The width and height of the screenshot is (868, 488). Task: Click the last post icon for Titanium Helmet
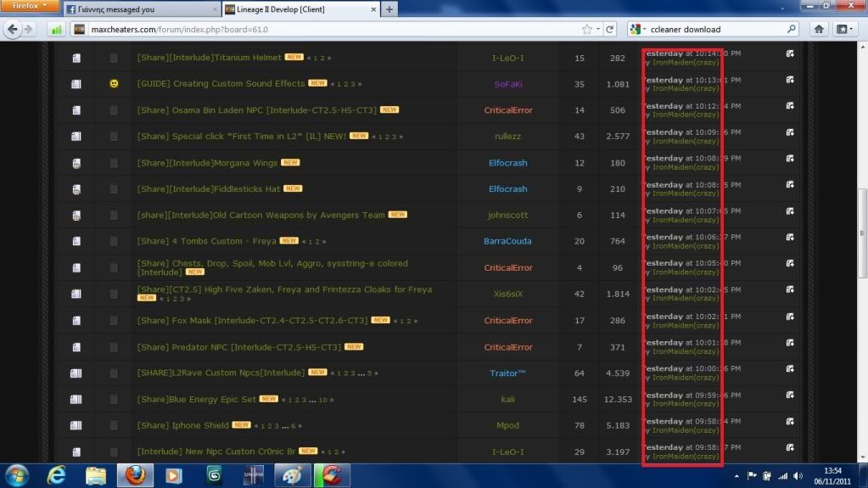coord(790,54)
